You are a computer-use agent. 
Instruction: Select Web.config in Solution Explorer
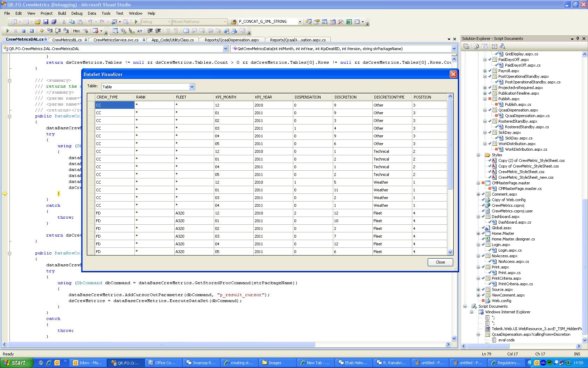pyautogui.click(x=501, y=301)
